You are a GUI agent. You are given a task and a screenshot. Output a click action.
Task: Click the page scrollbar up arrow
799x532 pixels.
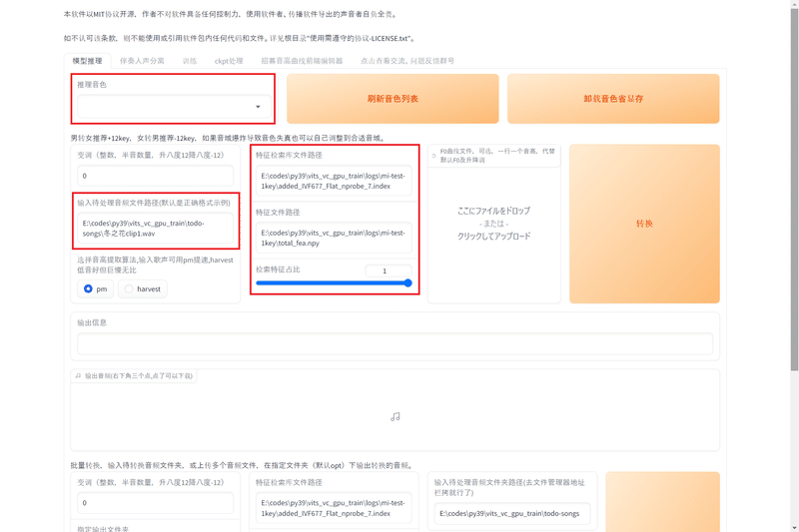[x=794, y=4]
